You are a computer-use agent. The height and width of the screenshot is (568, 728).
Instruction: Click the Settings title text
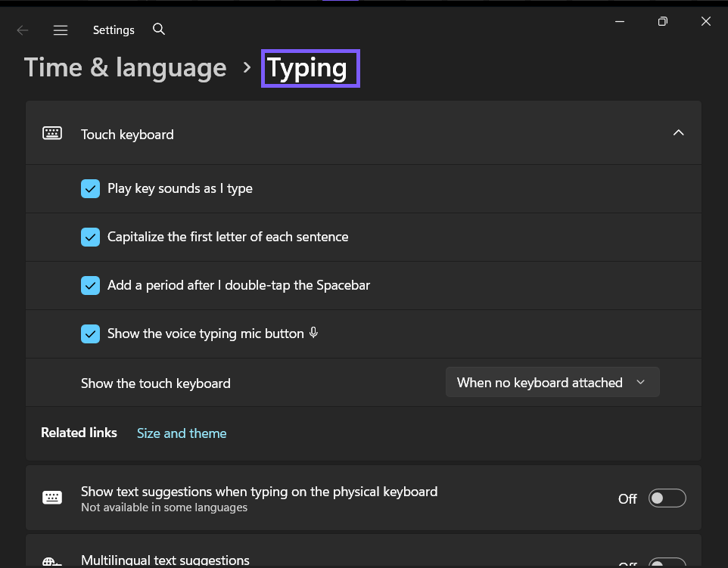click(114, 30)
